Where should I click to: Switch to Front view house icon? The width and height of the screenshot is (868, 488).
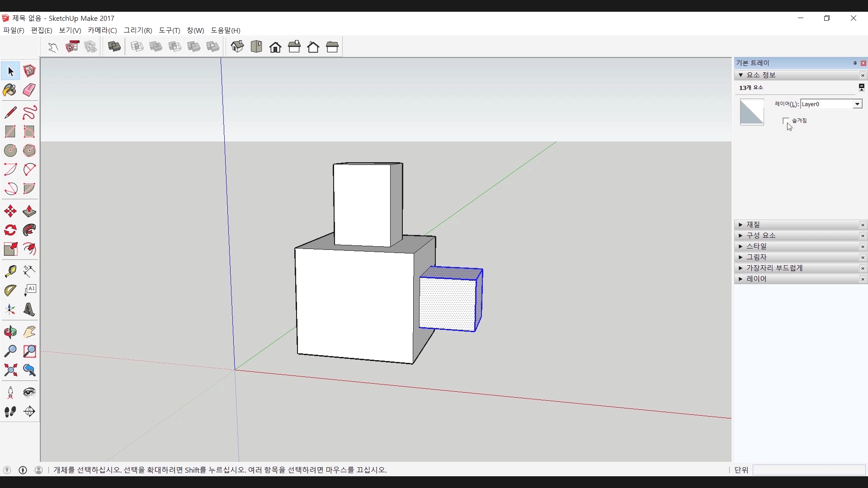pos(275,47)
